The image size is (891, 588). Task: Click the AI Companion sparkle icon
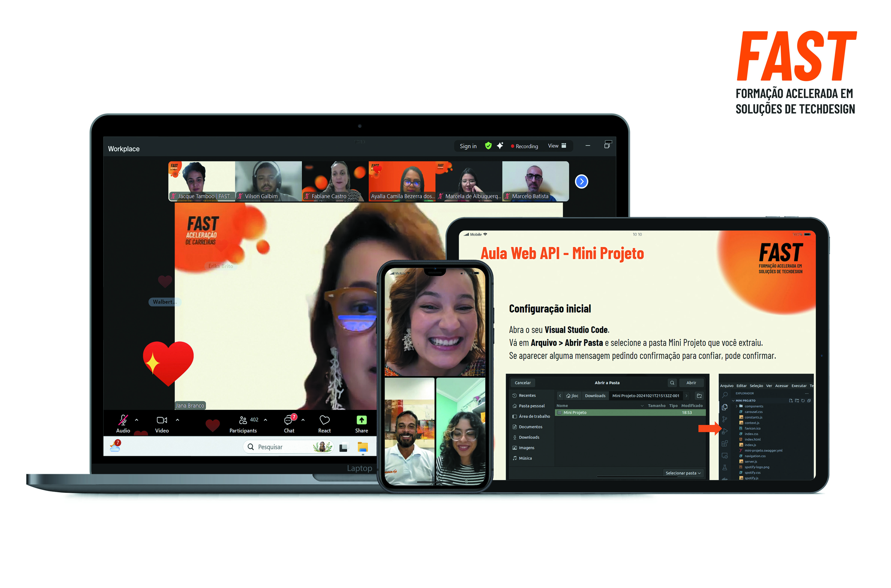[500, 146]
